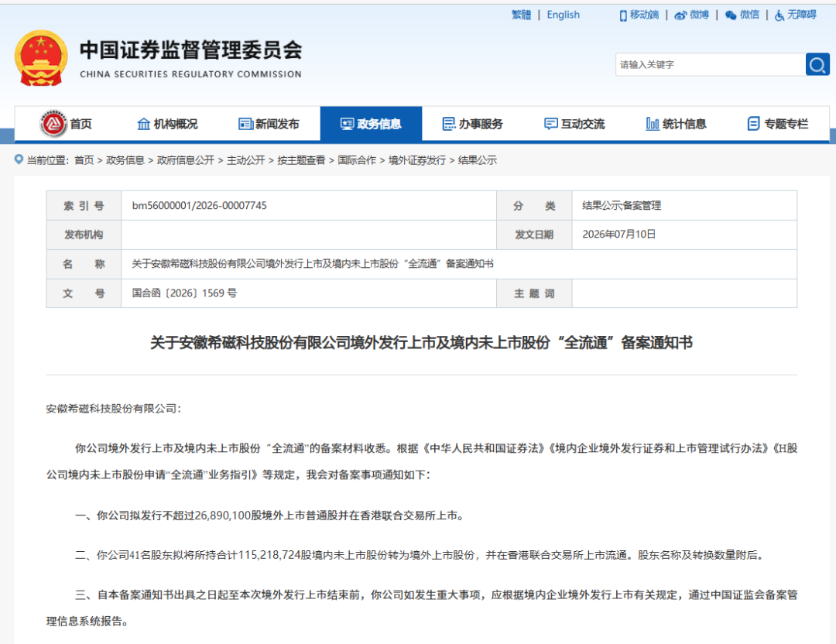This screenshot has width=836, height=644.
Task: Focus the 请输入关键字 search field
Action: click(710, 64)
